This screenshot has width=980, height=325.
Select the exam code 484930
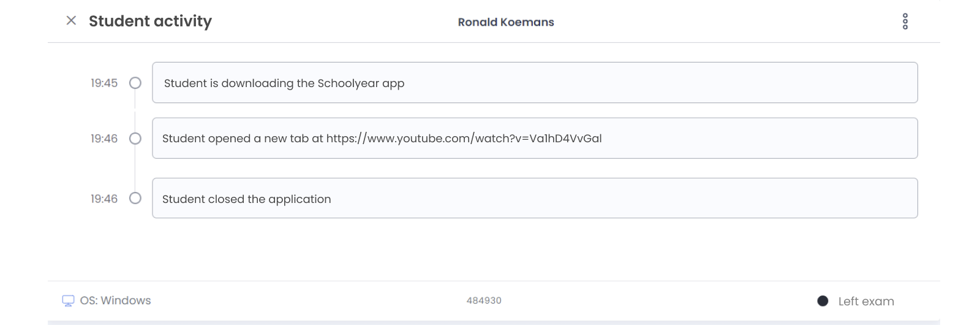click(x=484, y=300)
